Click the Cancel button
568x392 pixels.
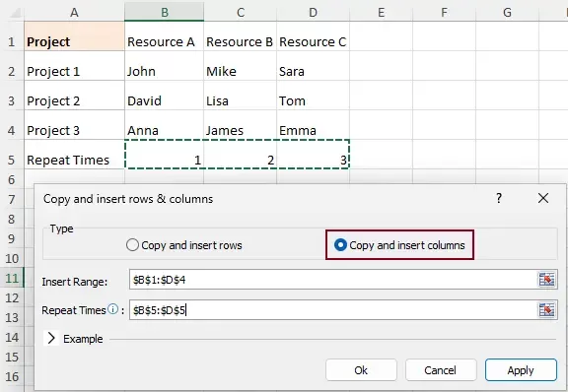(441, 370)
